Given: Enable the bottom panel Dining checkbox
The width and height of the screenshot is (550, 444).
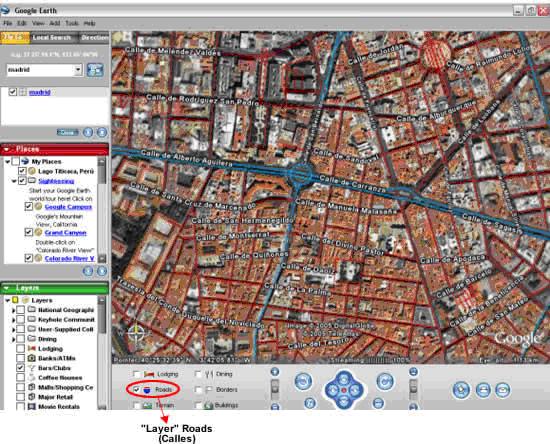Looking at the screenshot, I should tap(198, 374).
